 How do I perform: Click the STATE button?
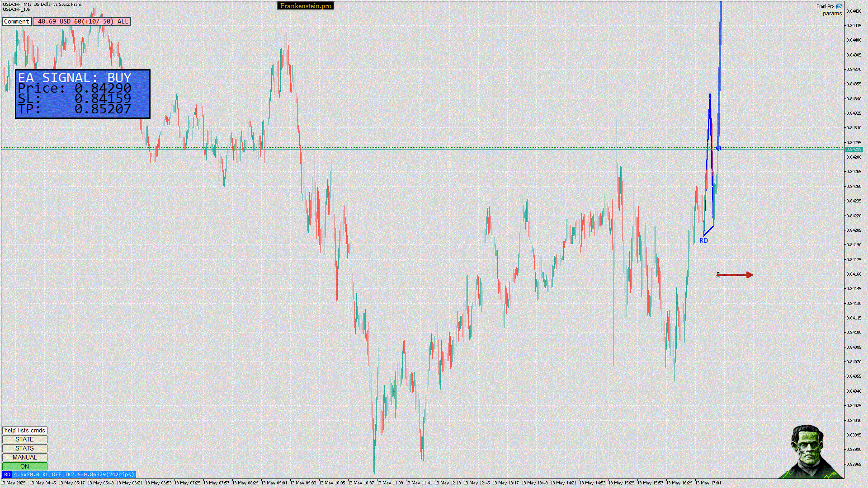tap(24, 439)
